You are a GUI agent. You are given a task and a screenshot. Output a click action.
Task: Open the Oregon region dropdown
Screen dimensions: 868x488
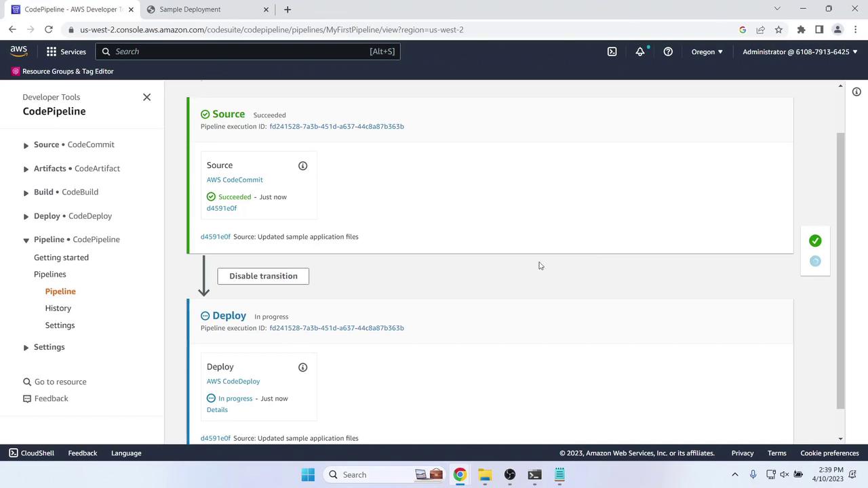[707, 52]
